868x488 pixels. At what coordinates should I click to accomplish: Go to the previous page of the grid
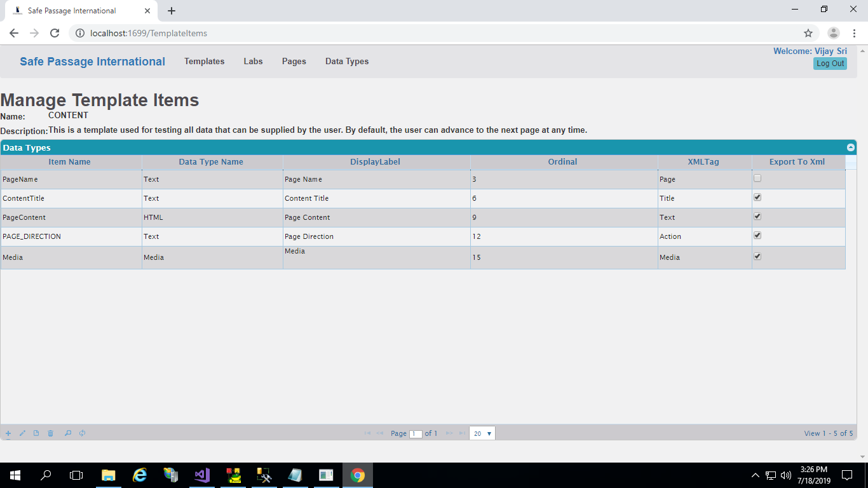(380, 433)
